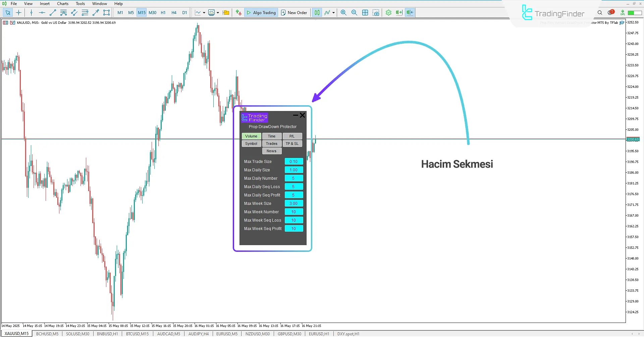Open the Fibonacci Retracement tool
The image size is (644, 337).
click(85, 12)
